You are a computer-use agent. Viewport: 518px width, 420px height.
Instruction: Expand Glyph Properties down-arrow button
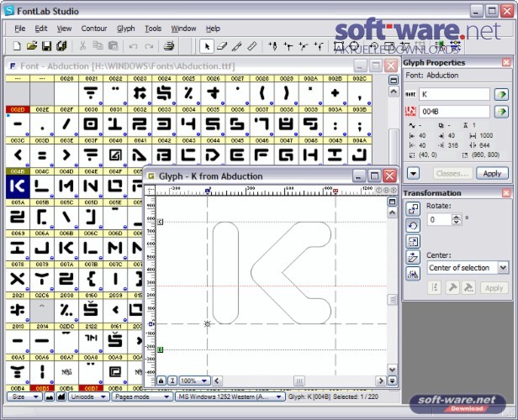pos(413,173)
